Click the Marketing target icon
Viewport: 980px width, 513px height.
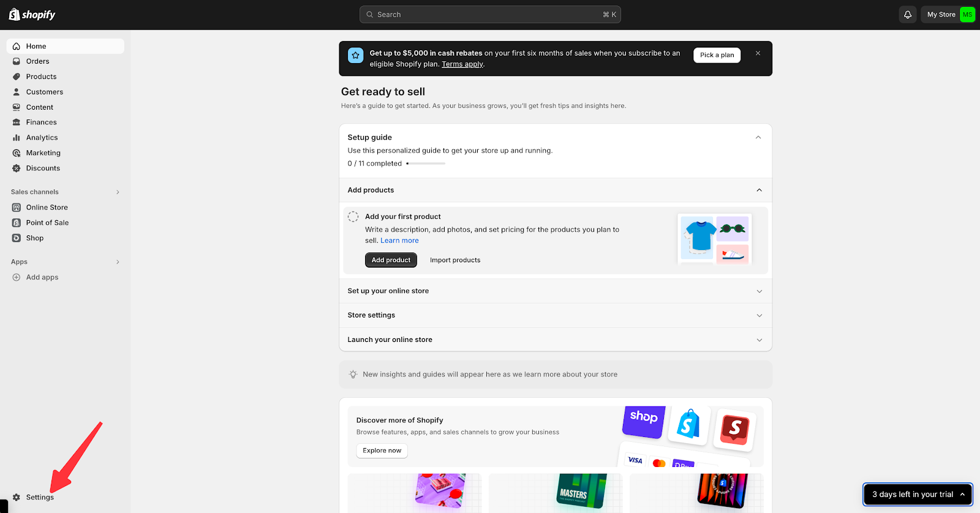coord(17,153)
